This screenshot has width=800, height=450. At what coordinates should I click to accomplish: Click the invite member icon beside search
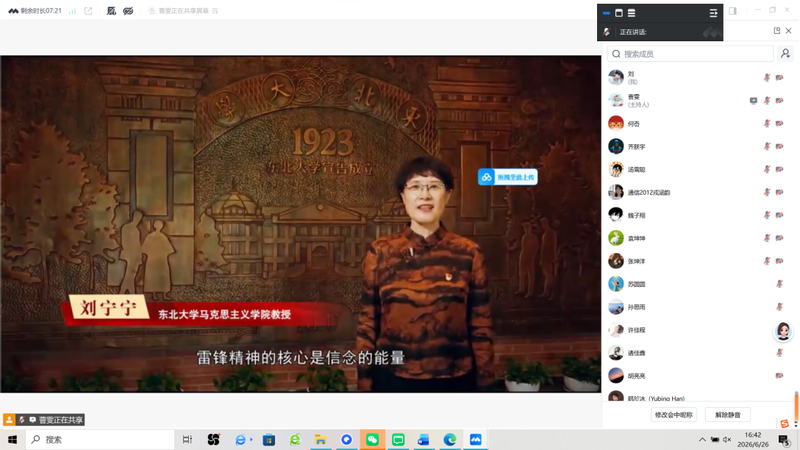coord(785,54)
